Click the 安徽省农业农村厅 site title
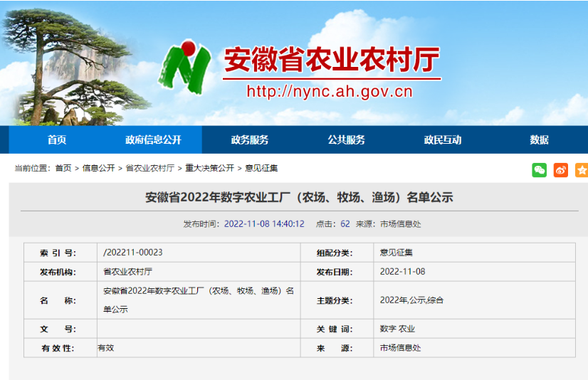The height and width of the screenshot is (380, 588). 332,60
